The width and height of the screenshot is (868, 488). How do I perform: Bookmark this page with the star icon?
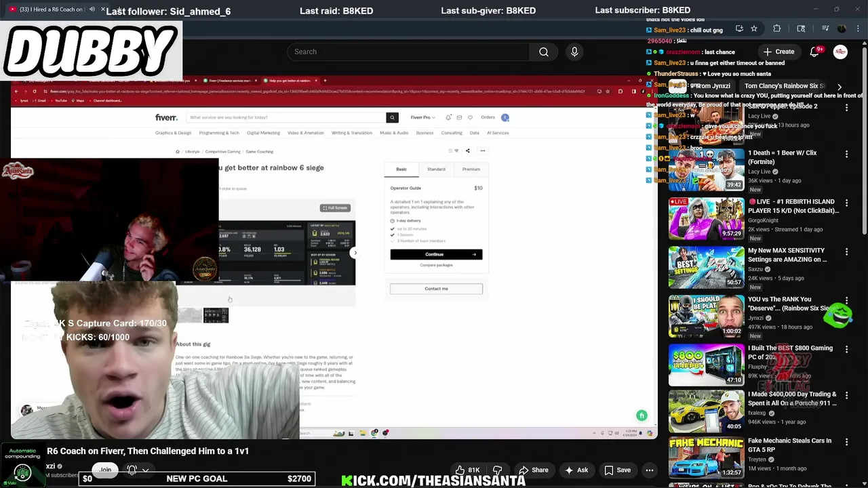coord(753,28)
